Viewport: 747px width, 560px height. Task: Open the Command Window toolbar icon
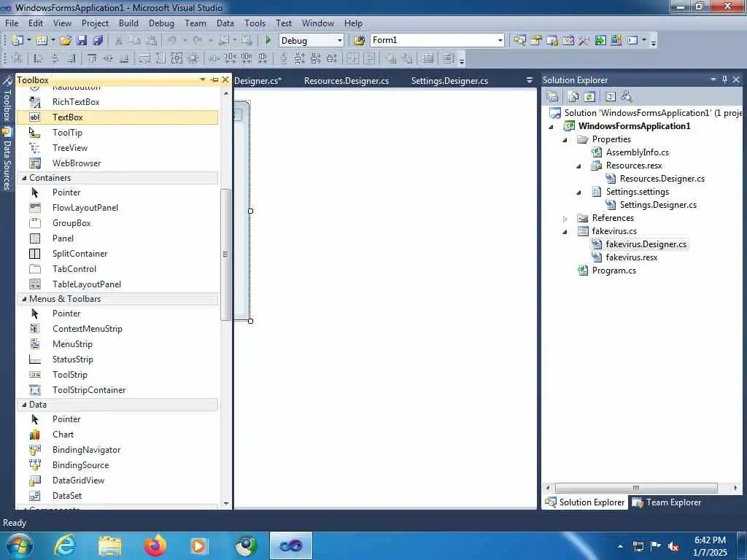pos(632,41)
